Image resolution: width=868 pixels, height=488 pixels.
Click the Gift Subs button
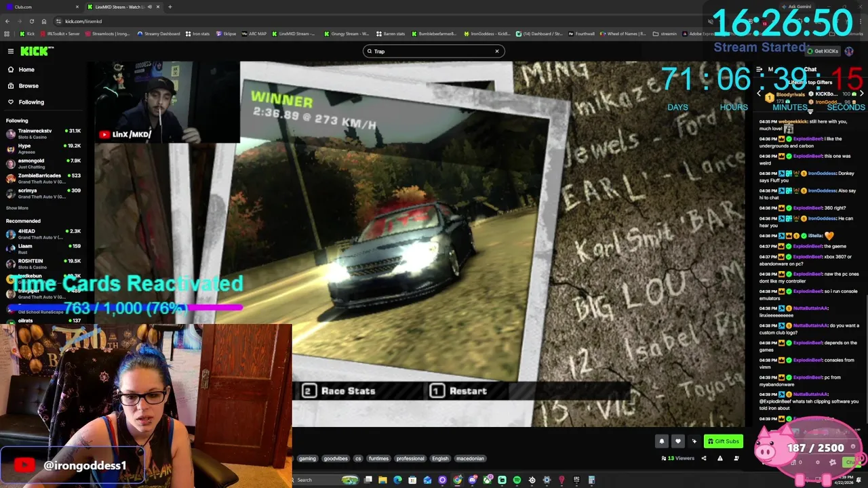723,441
